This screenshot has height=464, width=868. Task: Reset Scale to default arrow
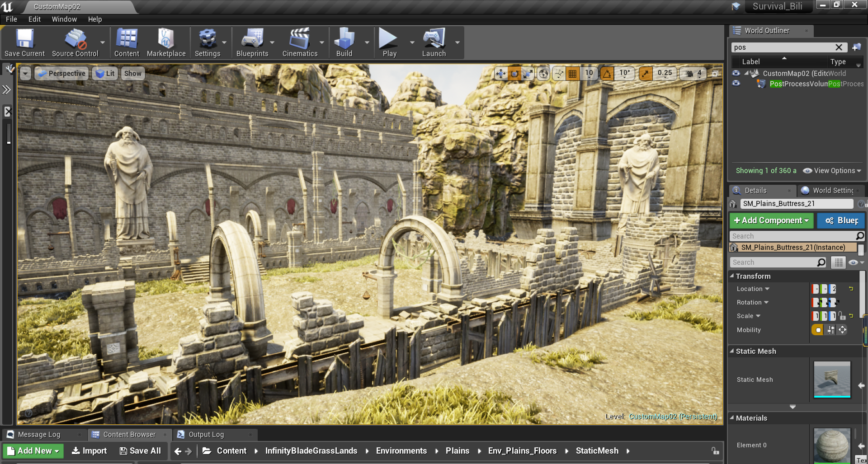click(x=851, y=316)
